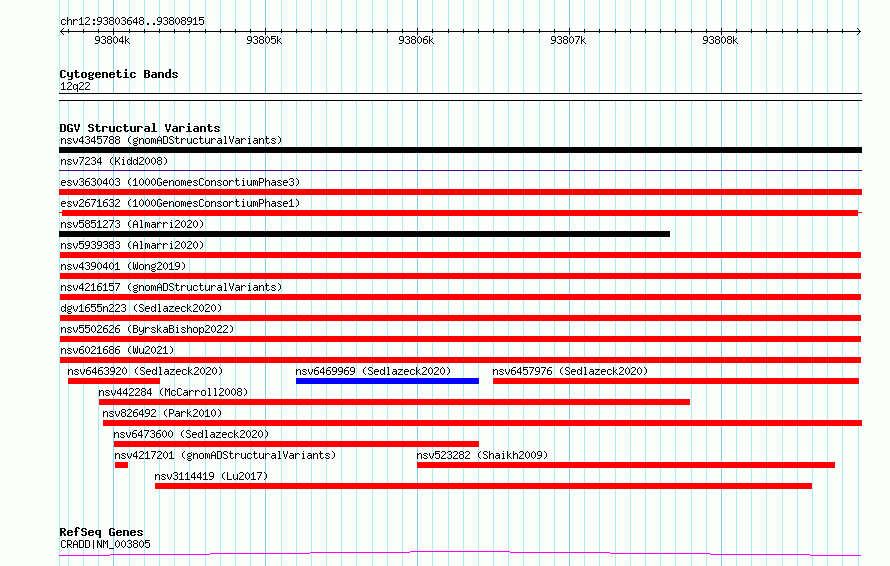
Task: Select the red nsv523282 variant bar
Action: coord(626,465)
